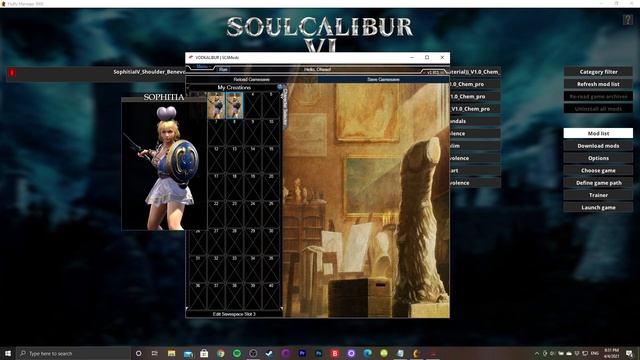Image resolution: width=640 pixels, height=360 pixels.
Task: Click the taskbar clock and date
Action: pyautogui.click(x=611, y=353)
